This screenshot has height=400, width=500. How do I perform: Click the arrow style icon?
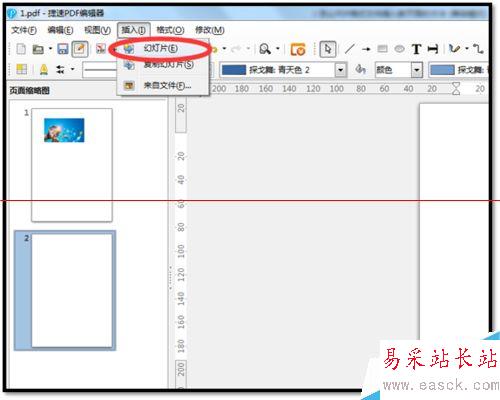click(60, 69)
